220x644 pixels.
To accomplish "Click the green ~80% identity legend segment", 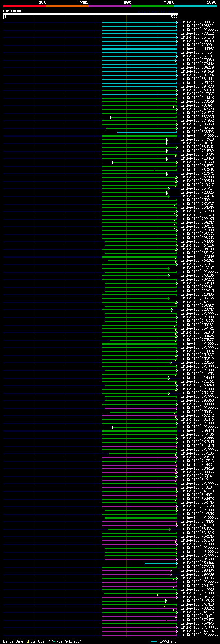I will click(x=152, y=6).
